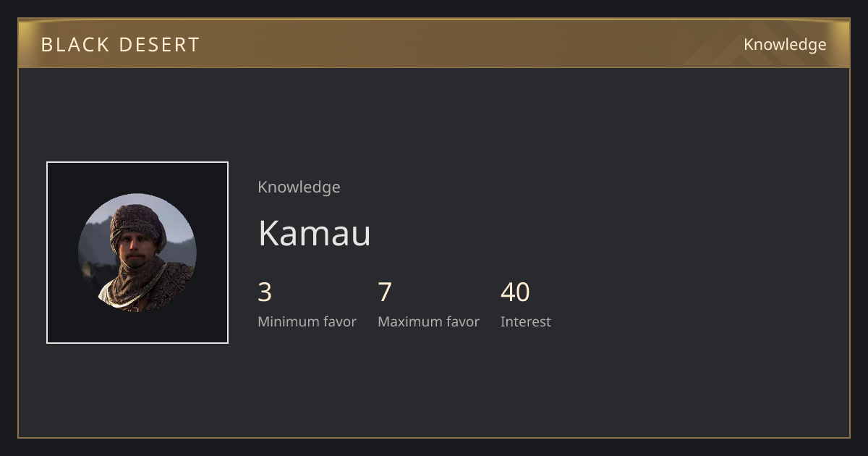
Task: Click the Interest label
Action: pos(525,321)
